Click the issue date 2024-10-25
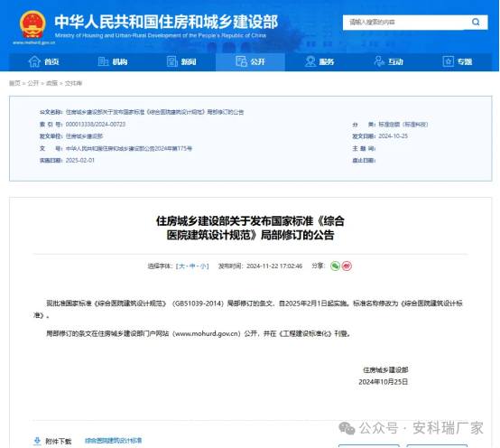 (x=394, y=136)
